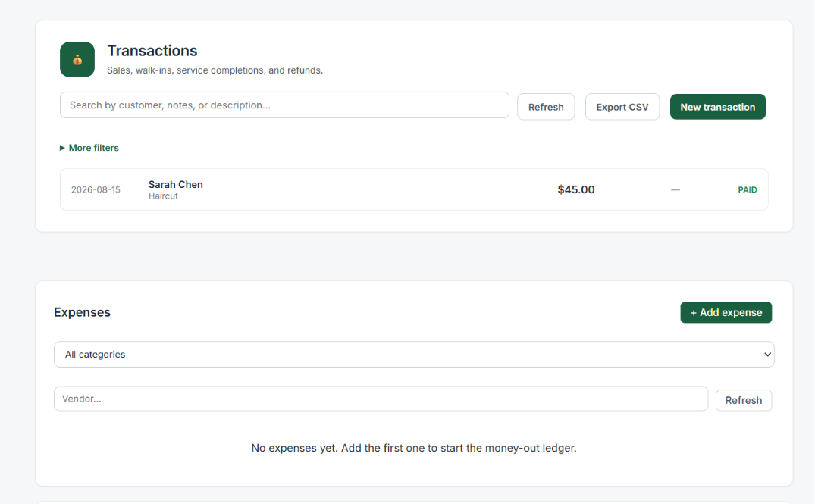The width and height of the screenshot is (815, 504).
Task: Click Refresh in the Expenses section
Action: (x=743, y=401)
